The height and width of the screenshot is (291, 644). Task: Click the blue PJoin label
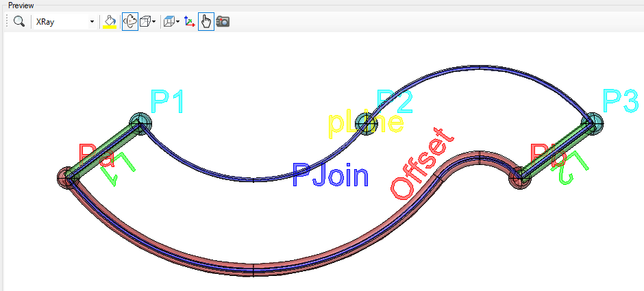[x=330, y=176]
